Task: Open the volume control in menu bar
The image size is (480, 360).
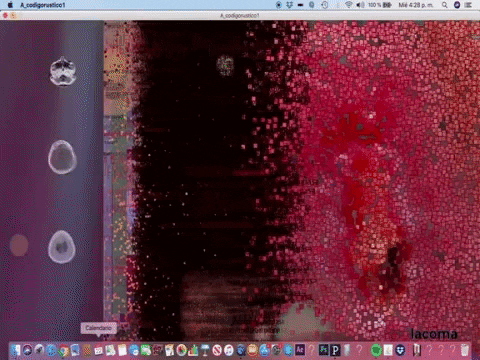Action: [360, 5]
